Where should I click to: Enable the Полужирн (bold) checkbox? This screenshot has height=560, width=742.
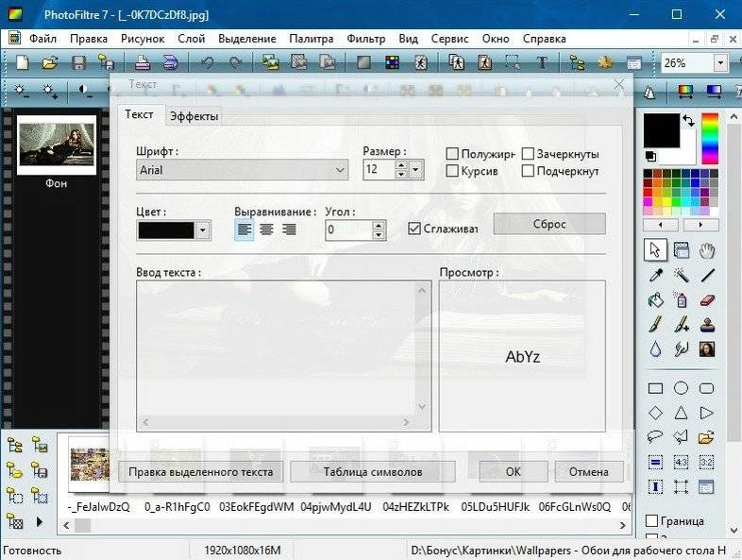pyautogui.click(x=452, y=154)
